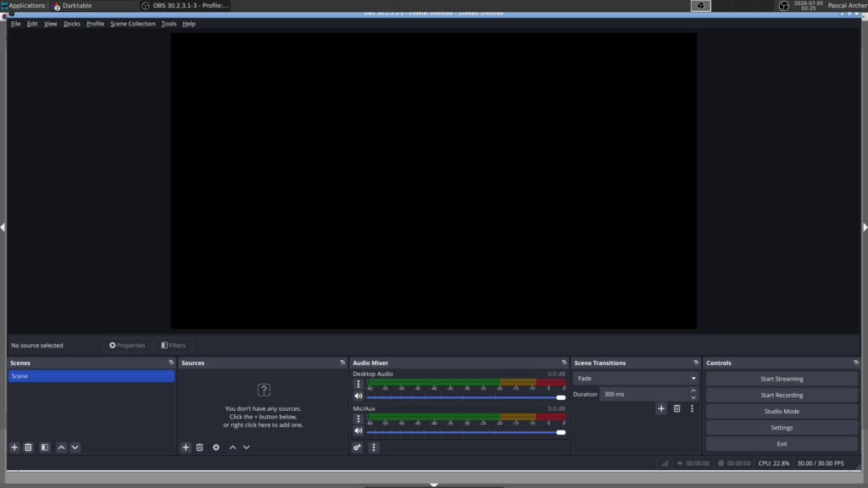Screen dimensions: 868x488
Task: Open the Tools menu
Action: click(x=169, y=24)
